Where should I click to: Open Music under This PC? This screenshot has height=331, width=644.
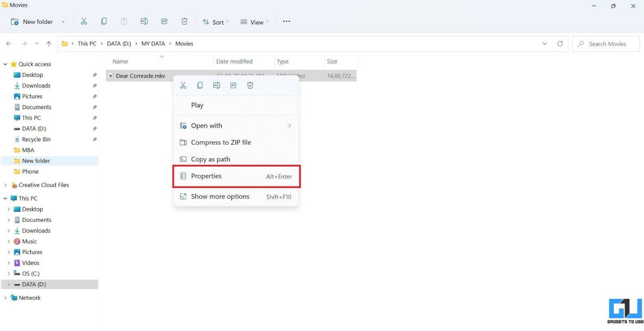pyautogui.click(x=29, y=241)
